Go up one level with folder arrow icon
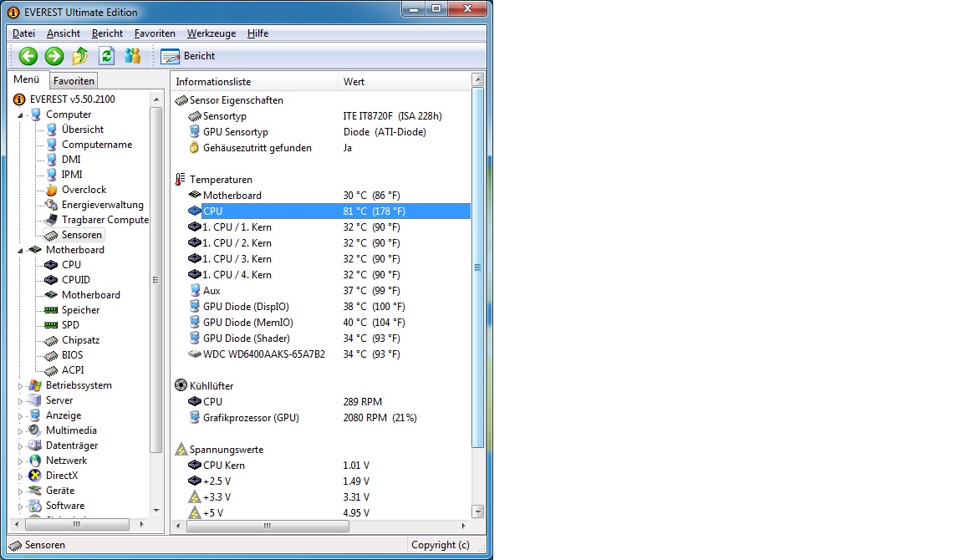Screen dimensions: 963x560 click(80, 56)
